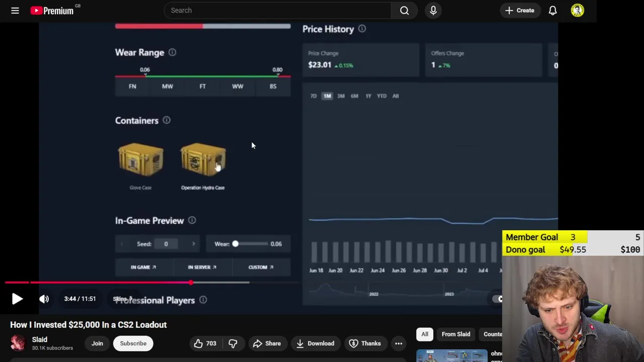Like the video with 703 likes
Image resolution: width=644 pixels, height=362 pixels.
pyautogui.click(x=205, y=343)
